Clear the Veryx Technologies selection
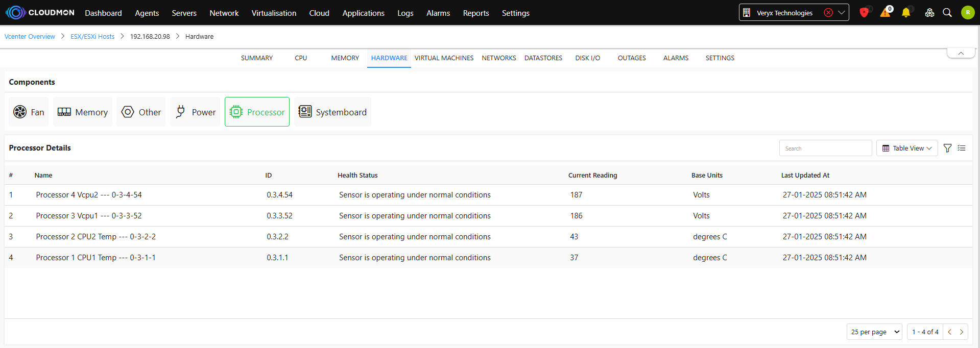The height and width of the screenshot is (348, 980). 828,13
